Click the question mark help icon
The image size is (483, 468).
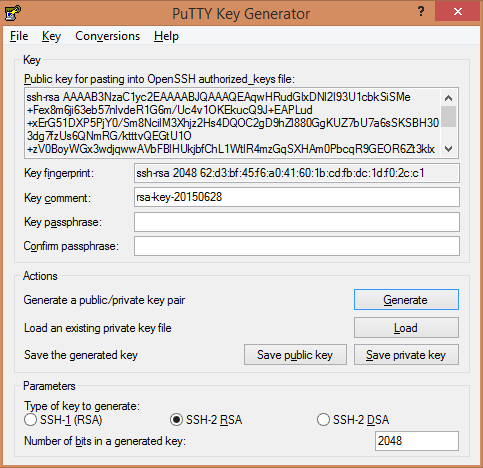pos(421,12)
